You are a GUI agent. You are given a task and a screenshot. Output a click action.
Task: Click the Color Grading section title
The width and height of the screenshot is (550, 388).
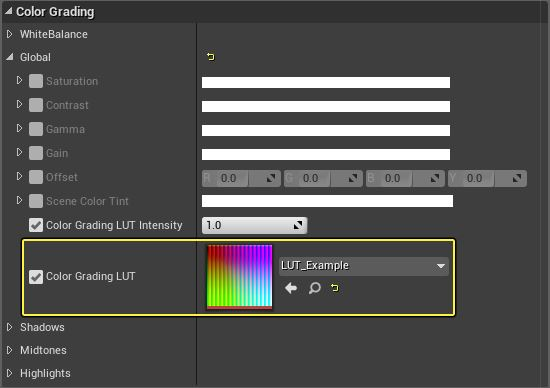click(55, 12)
